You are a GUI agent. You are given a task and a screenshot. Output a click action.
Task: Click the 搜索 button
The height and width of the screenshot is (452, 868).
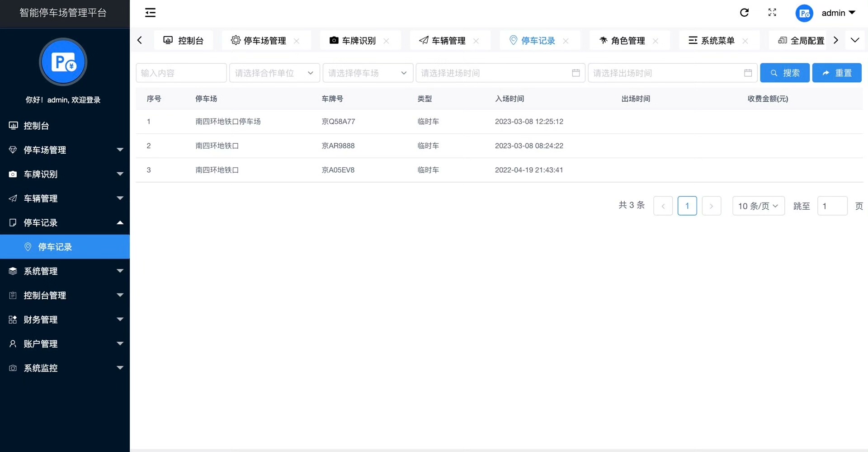pos(784,73)
